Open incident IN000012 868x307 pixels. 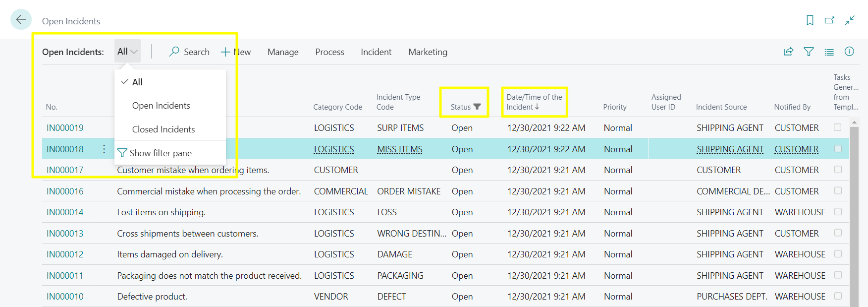pos(65,254)
